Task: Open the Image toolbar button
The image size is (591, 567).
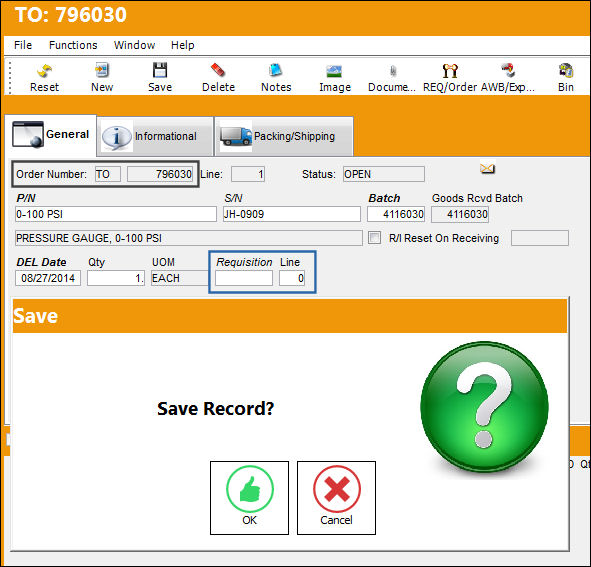Action: click(x=335, y=78)
